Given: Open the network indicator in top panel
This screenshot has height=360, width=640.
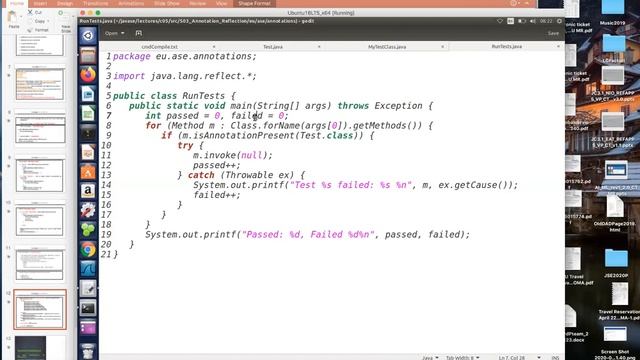Looking at the screenshot, I should 500,21.
